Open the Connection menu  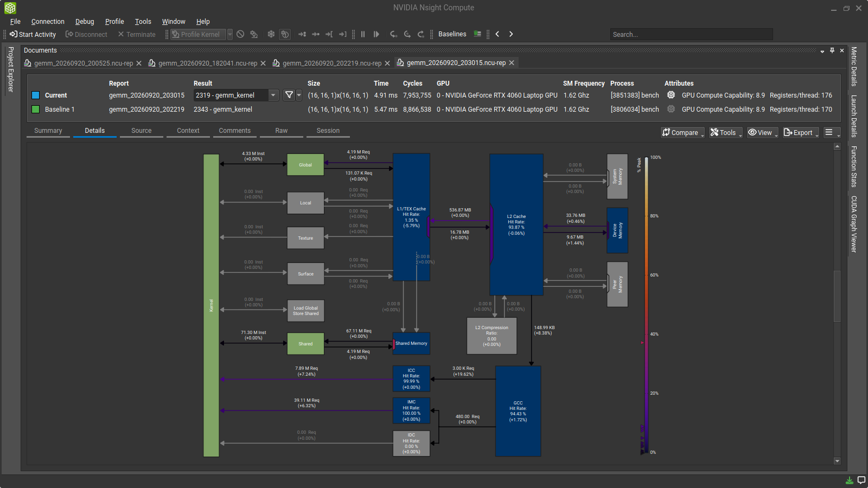click(x=48, y=22)
